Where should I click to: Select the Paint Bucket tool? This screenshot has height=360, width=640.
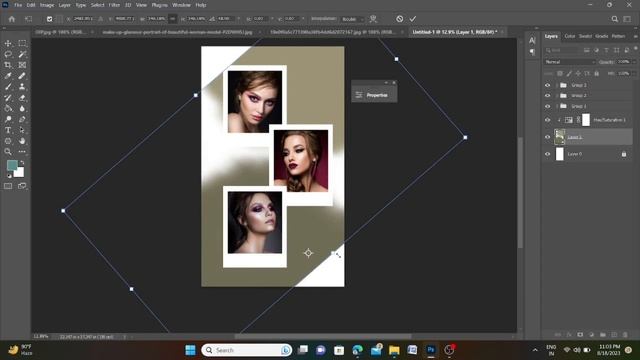coord(8,109)
